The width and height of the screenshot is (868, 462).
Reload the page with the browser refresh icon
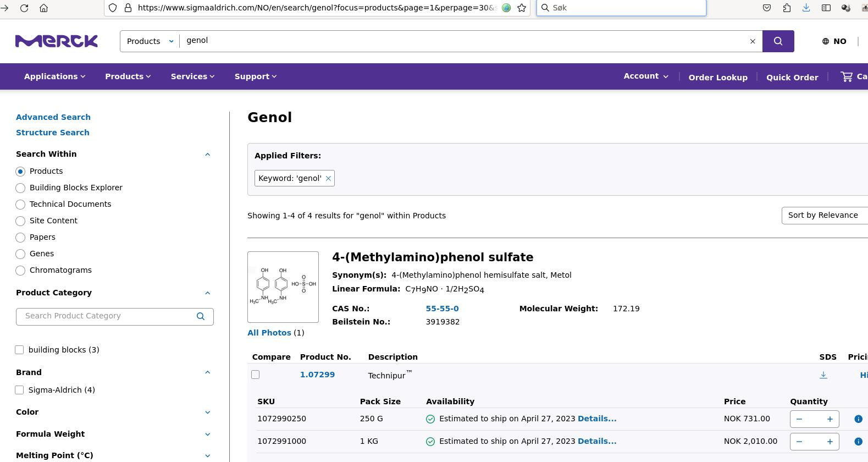coord(24,8)
